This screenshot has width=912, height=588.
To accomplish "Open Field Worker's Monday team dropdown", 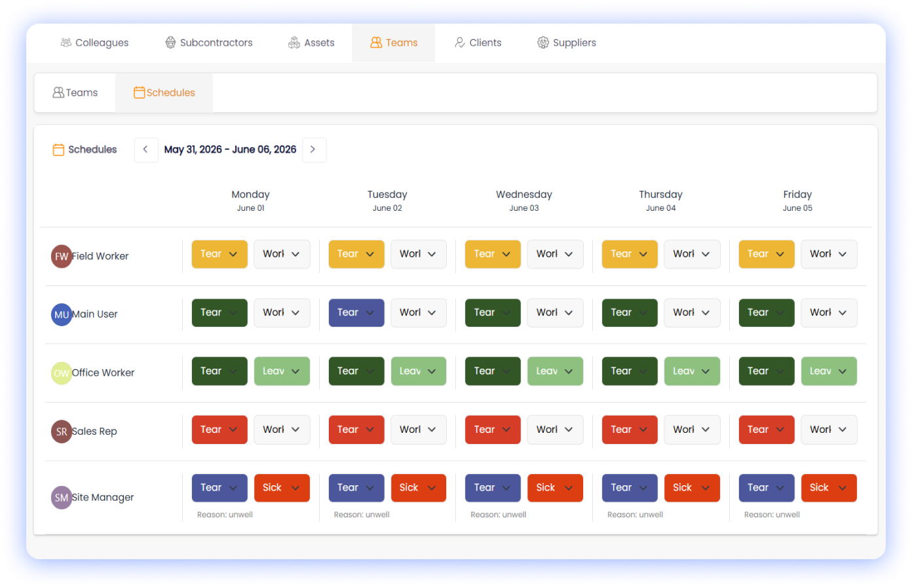I will pyautogui.click(x=219, y=254).
